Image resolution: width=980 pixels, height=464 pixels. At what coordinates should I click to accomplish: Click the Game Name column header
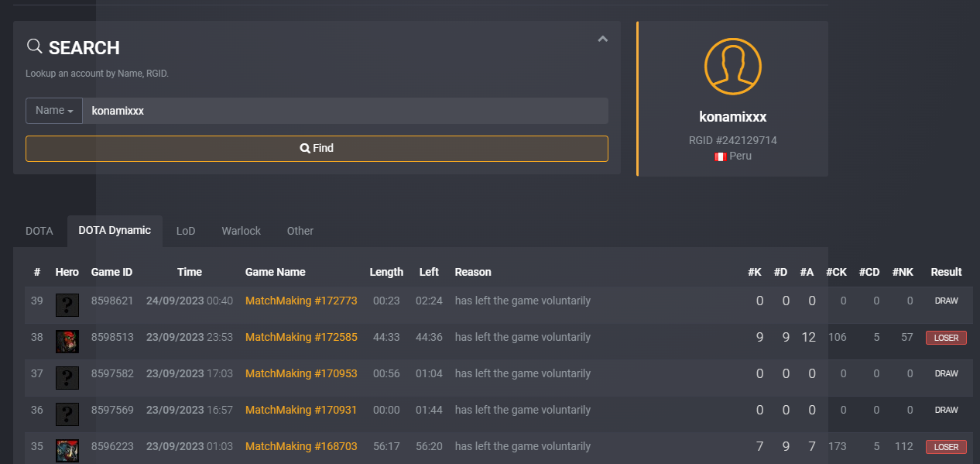(276, 272)
